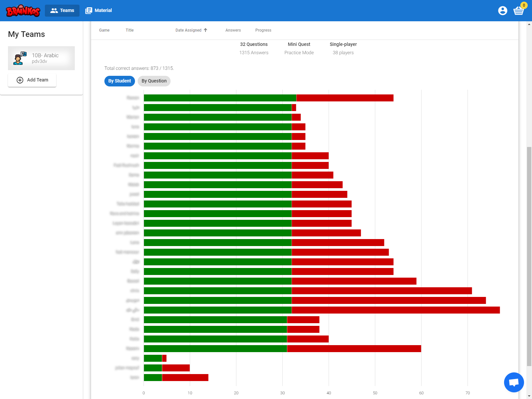Click the 'Mini Quest' label
The image size is (532, 399).
(x=299, y=45)
